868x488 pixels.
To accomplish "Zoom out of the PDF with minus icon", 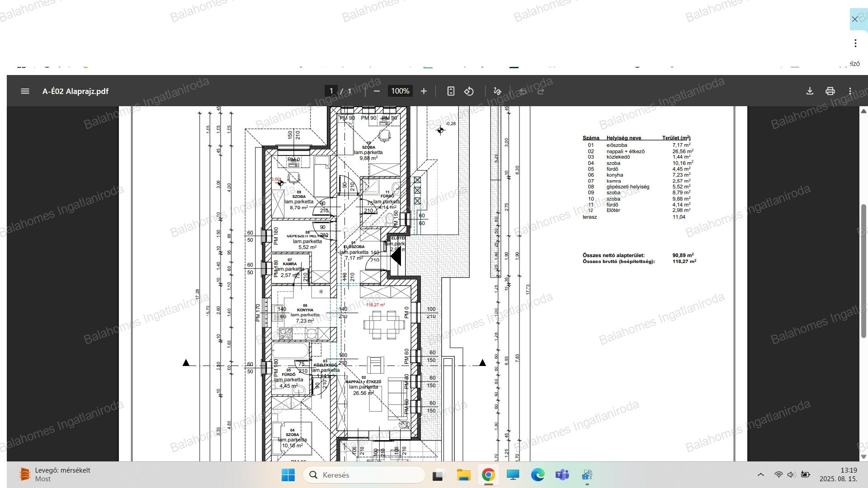I will 377,91.
